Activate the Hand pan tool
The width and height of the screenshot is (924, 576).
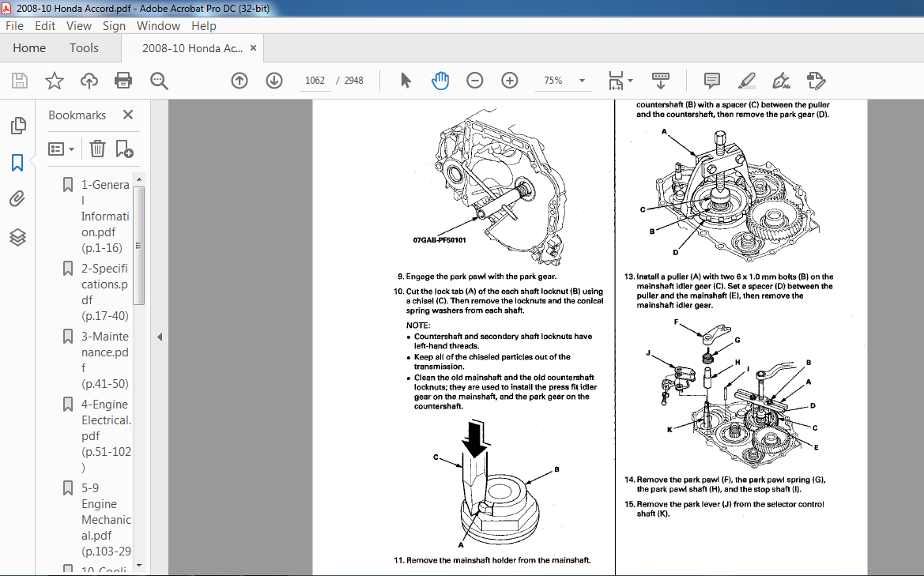click(440, 81)
